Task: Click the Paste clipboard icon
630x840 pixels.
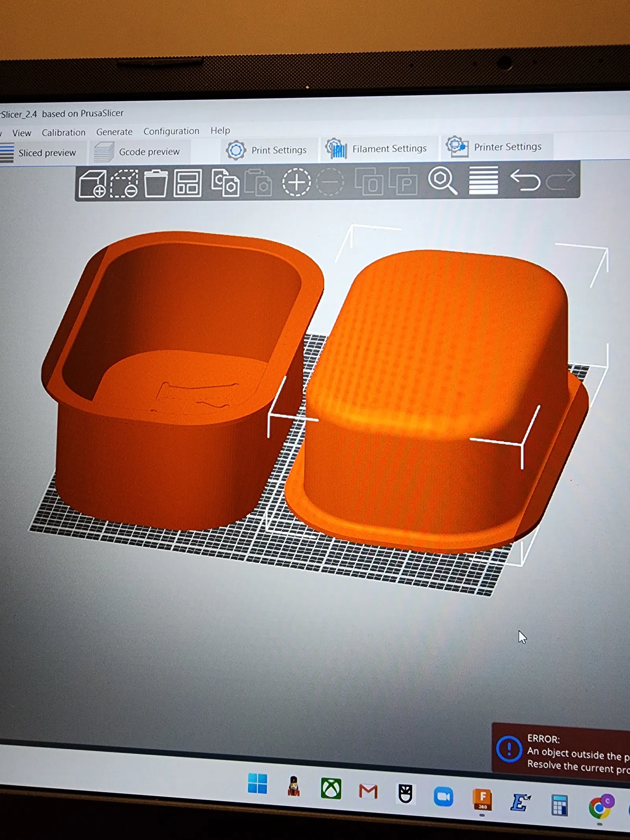Action: [x=258, y=182]
